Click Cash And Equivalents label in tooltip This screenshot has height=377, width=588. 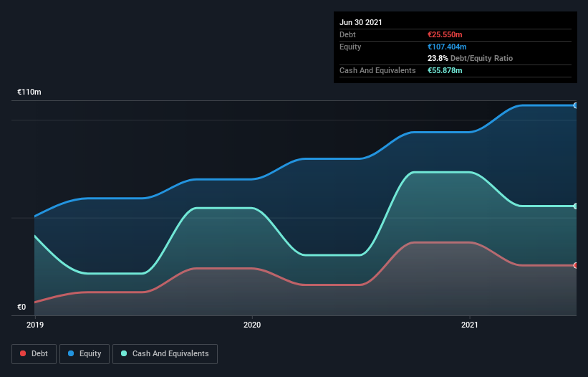[x=377, y=70]
